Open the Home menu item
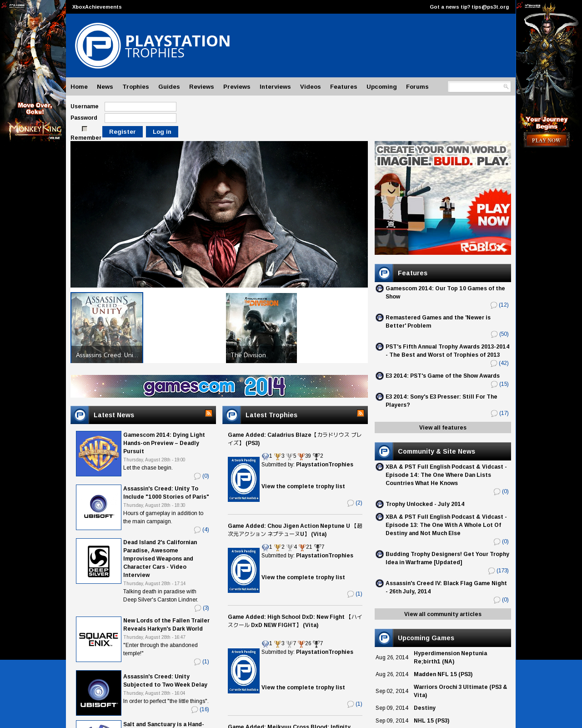The image size is (582, 728). 79,87
